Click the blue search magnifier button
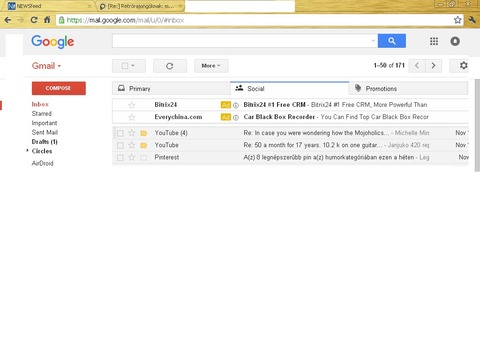Viewport: 480px width, 360px height. (x=392, y=41)
